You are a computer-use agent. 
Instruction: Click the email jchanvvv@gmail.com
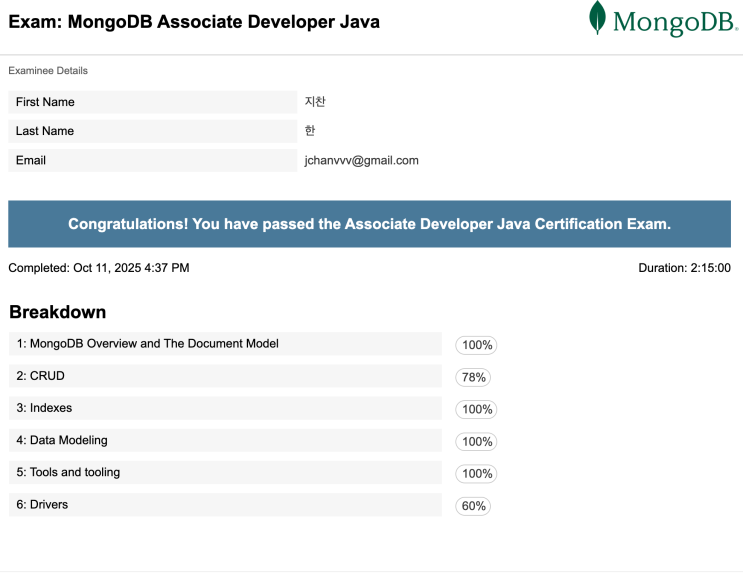(362, 161)
